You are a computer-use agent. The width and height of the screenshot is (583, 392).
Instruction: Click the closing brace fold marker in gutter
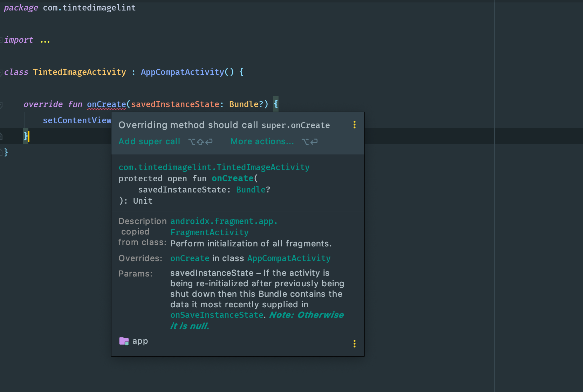tap(1, 136)
